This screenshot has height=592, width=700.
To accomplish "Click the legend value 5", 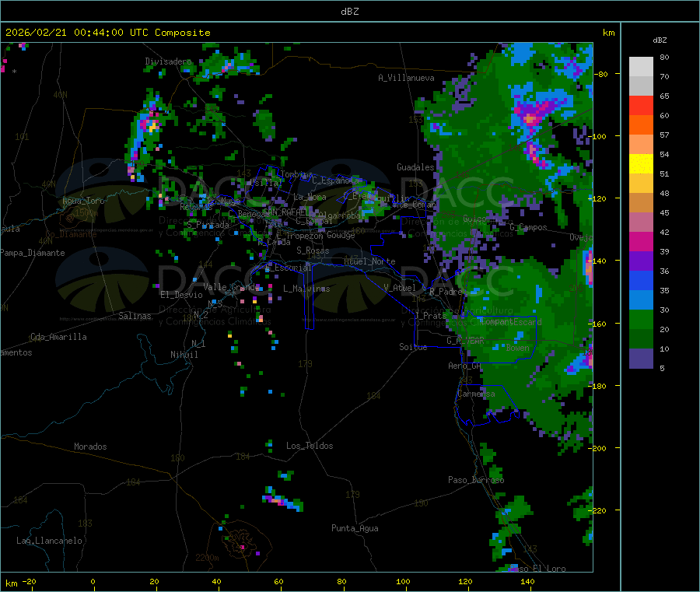I will tap(662, 368).
